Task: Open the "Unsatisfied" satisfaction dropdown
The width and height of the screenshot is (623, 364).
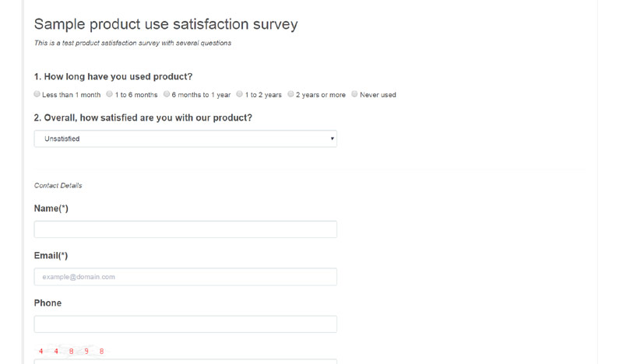Action: pos(185,139)
